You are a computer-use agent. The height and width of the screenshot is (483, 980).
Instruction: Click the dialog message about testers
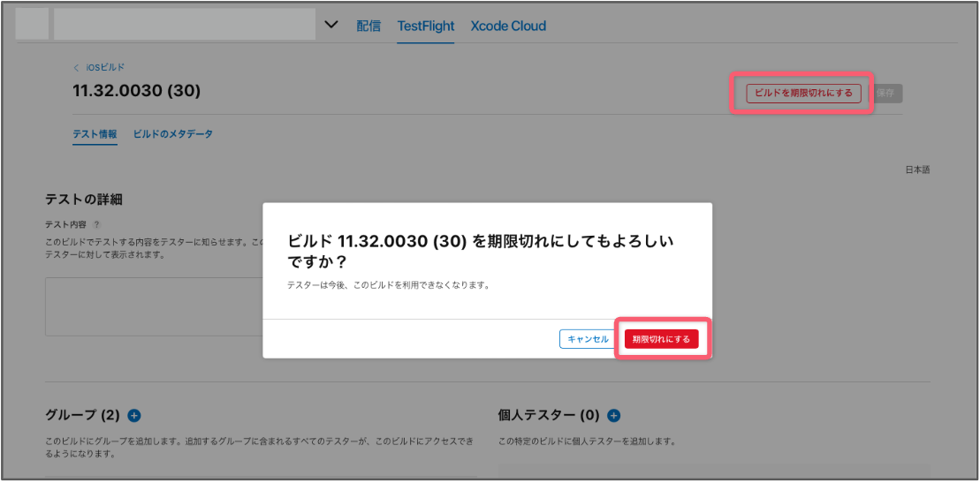(388, 285)
